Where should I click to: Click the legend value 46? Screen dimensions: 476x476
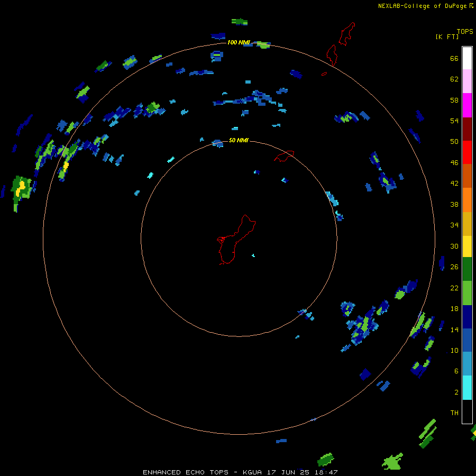pos(454,163)
